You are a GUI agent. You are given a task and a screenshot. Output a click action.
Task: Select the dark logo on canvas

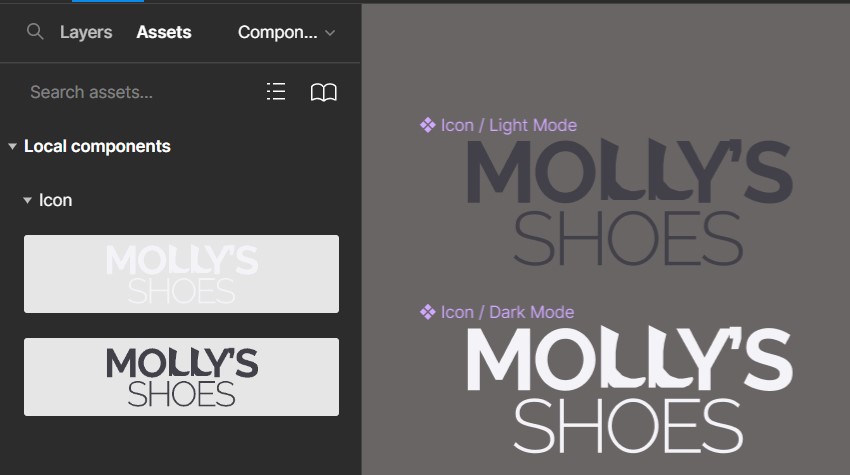pos(630,202)
